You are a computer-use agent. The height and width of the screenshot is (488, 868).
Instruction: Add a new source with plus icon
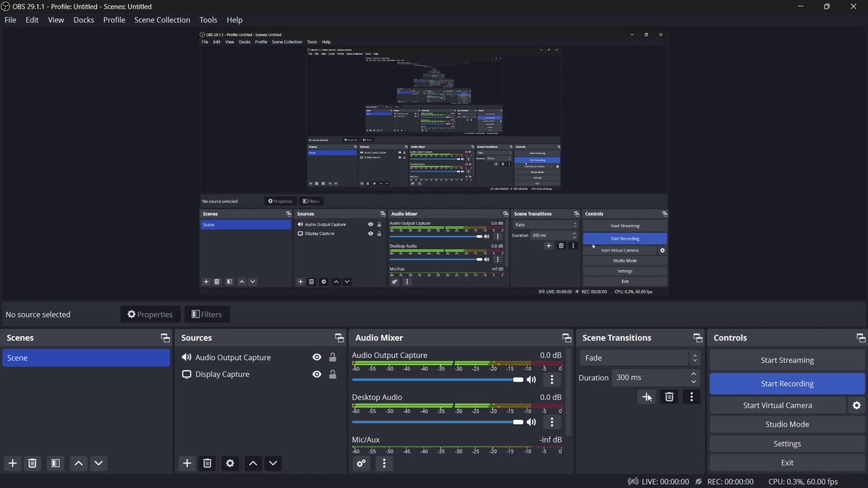point(187,463)
